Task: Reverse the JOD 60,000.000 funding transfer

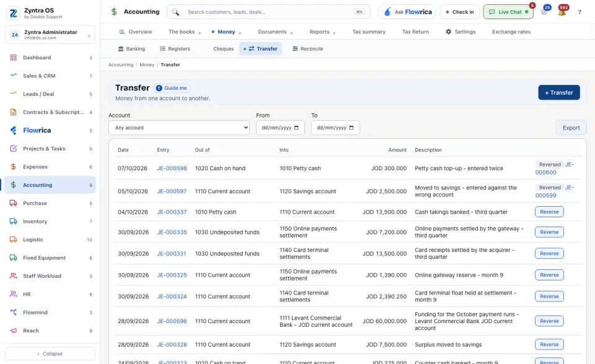Action: pyautogui.click(x=549, y=321)
